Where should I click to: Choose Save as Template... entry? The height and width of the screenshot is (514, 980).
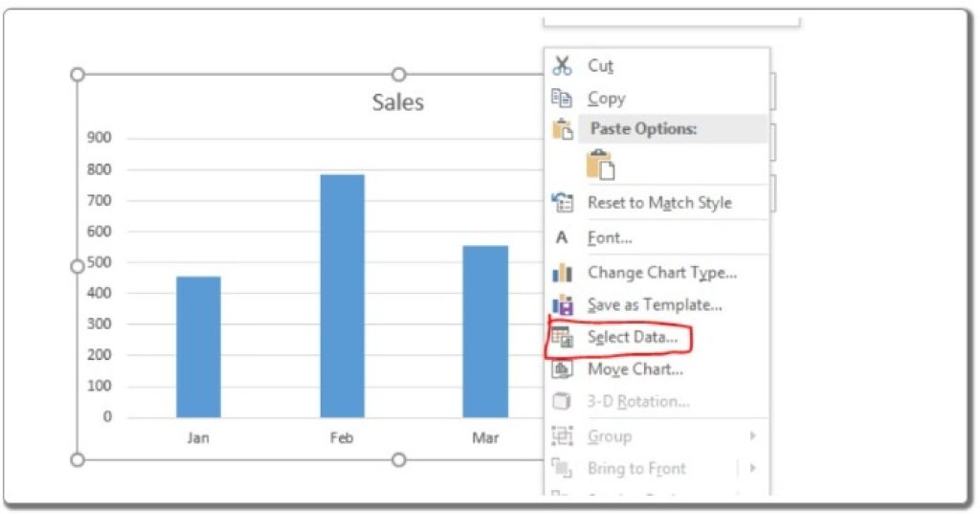tap(655, 305)
